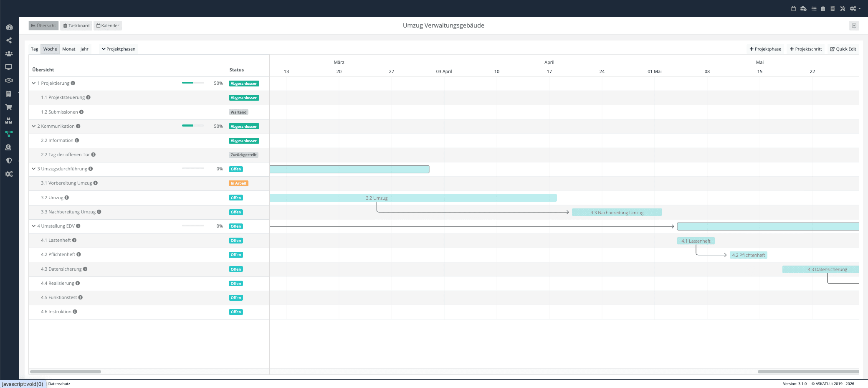The height and width of the screenshot is (388, 868).
Task: Open the receipt icon in sidebar
Action: [8, 94]
